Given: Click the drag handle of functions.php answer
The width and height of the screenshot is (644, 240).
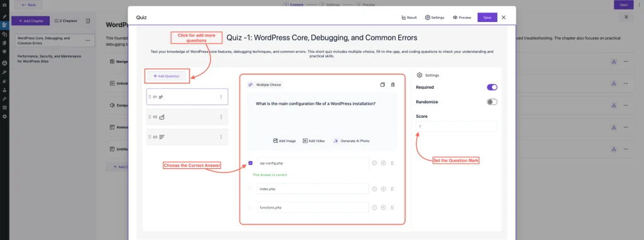Looking at the screenshot, I should 392,207.
